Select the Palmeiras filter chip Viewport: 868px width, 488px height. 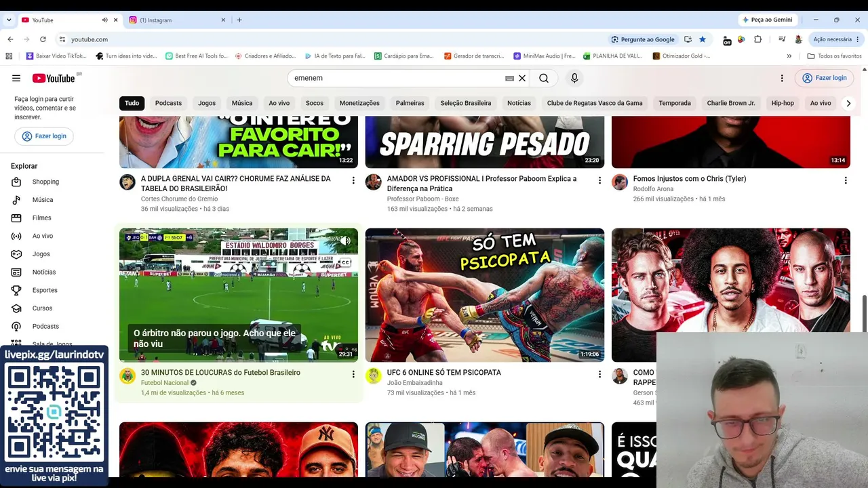pyautogui.click(x=410, y=103)
